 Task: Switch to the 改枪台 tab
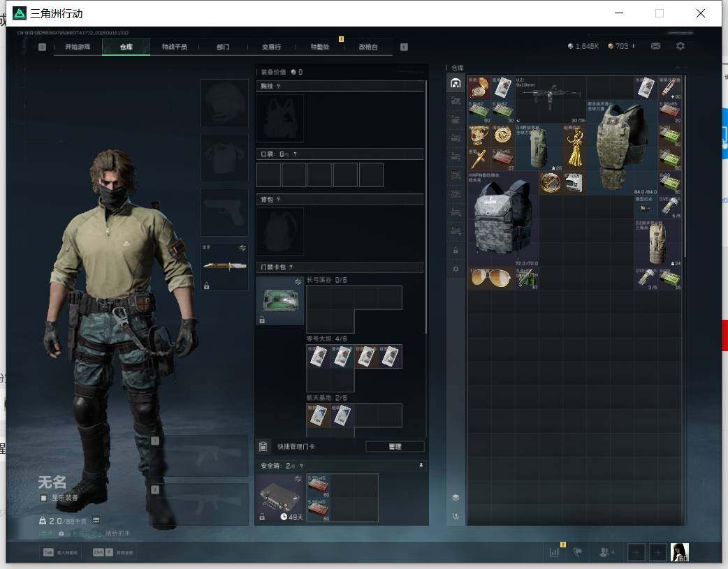(x=368, y=47)
